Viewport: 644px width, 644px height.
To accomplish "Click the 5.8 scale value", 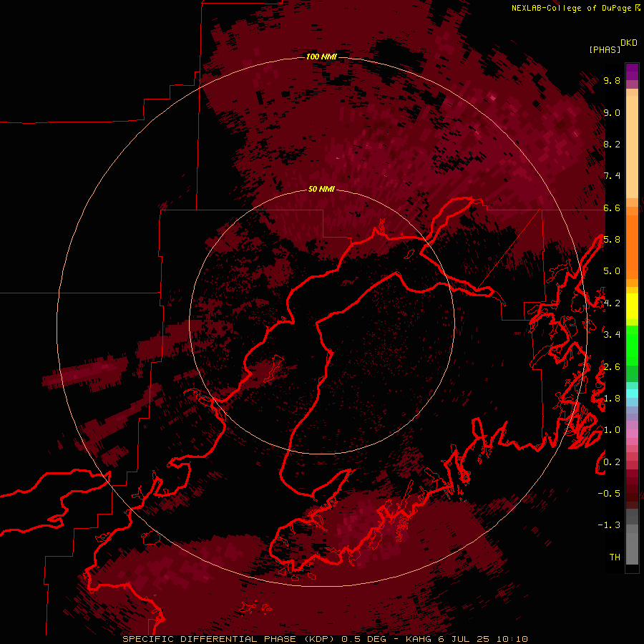I will click(x=612, y=240).
